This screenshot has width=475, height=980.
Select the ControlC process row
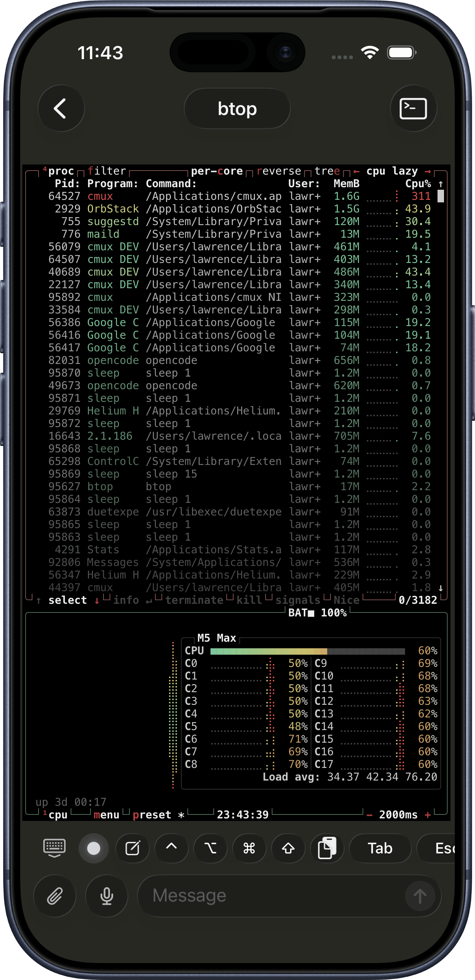tap(239, 461)
